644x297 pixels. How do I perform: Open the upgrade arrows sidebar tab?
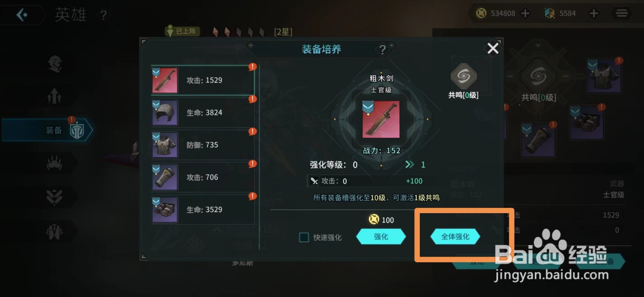pos(55,96)
